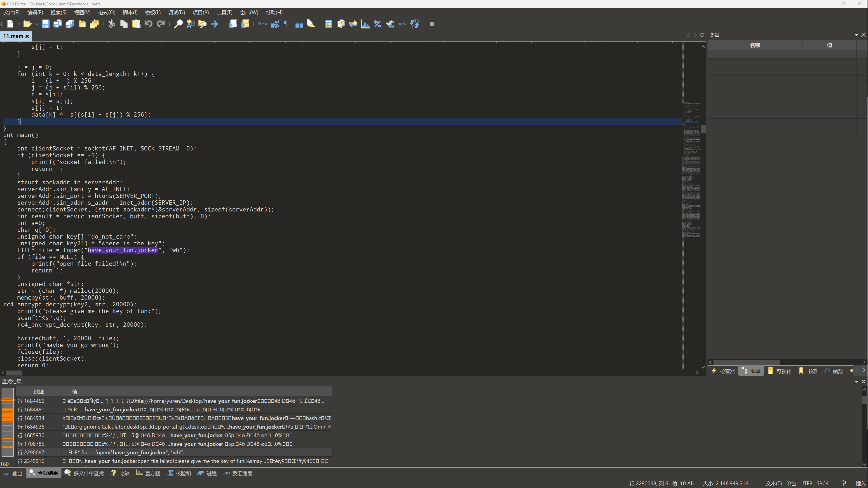The width and height of the screenshot is (868, 488).
Task: Click the 文本(T) edit-as status entry
Action: tap(774, 484)
